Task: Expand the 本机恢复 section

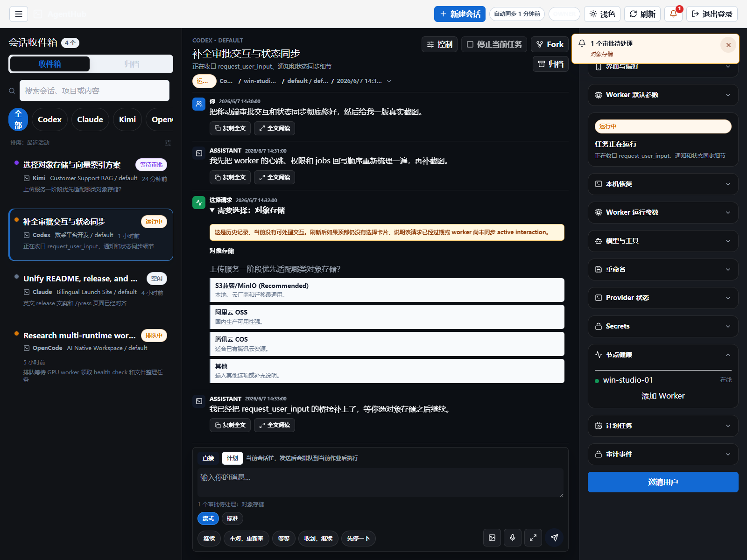Action: 663,184
